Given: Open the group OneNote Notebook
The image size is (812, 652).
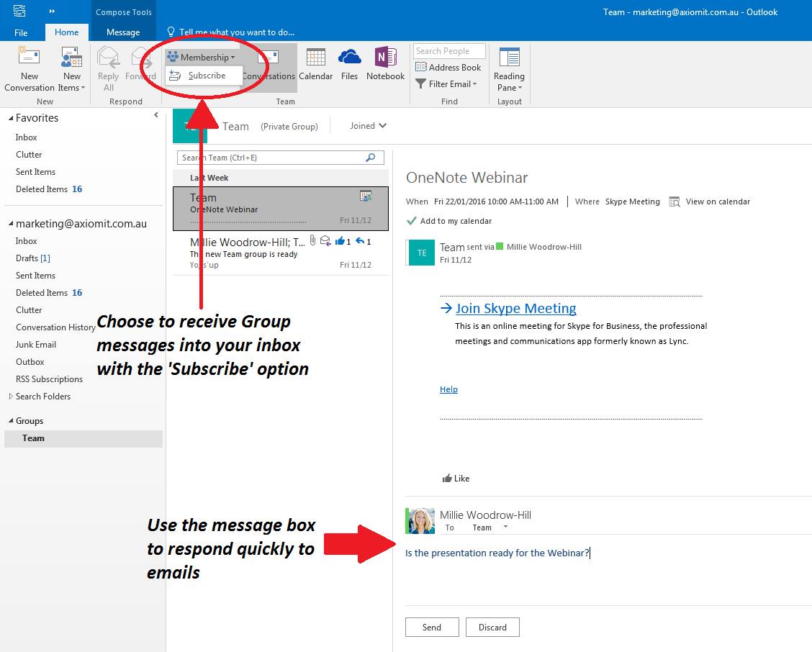Looking at the screenshot, I should coord(385,64).
